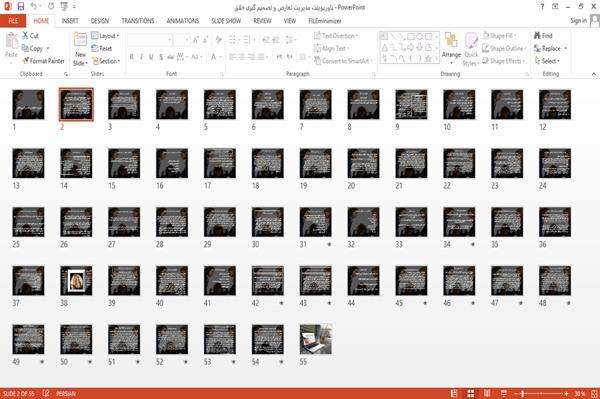This screenshot has height=399, width=600.
Task: Click Find in Editing group
Action: 543,36
